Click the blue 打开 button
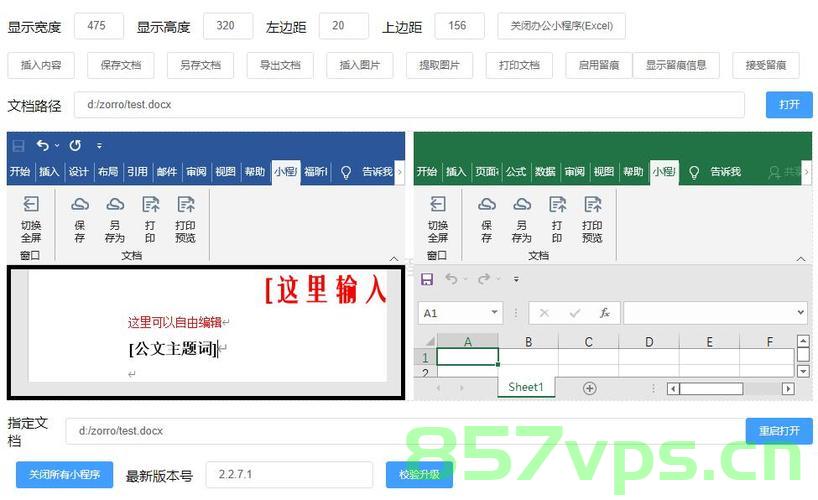The width and height of the screenshot is (818, 500). tap(789, 104)
